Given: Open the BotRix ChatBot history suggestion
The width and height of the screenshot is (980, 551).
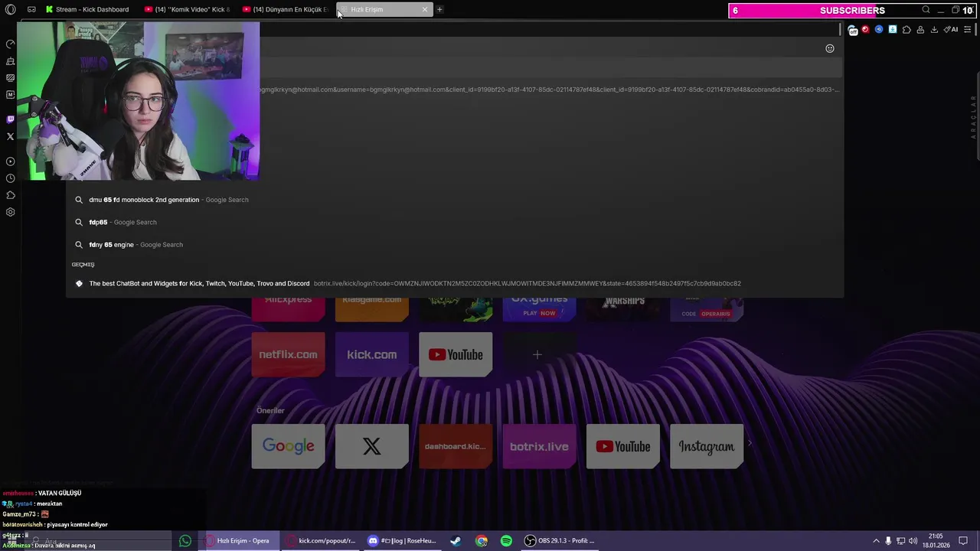Looking at the screenshot, I should tap(455, 283).
